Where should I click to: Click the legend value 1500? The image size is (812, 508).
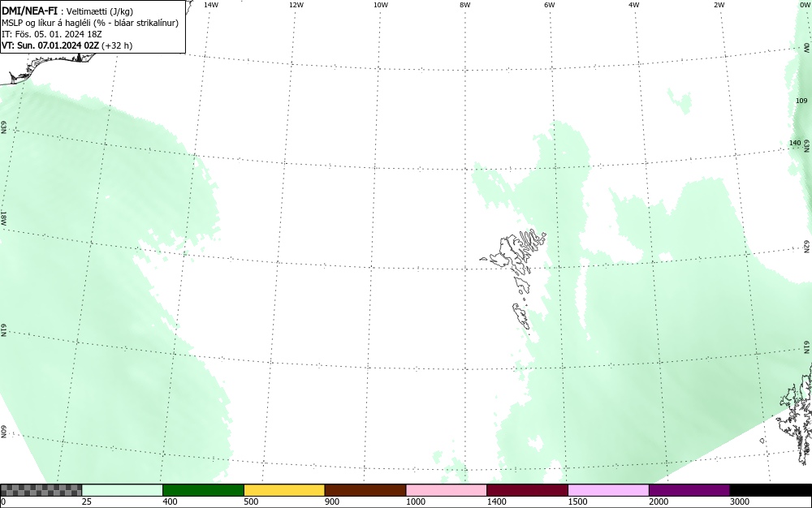(577, 502)
